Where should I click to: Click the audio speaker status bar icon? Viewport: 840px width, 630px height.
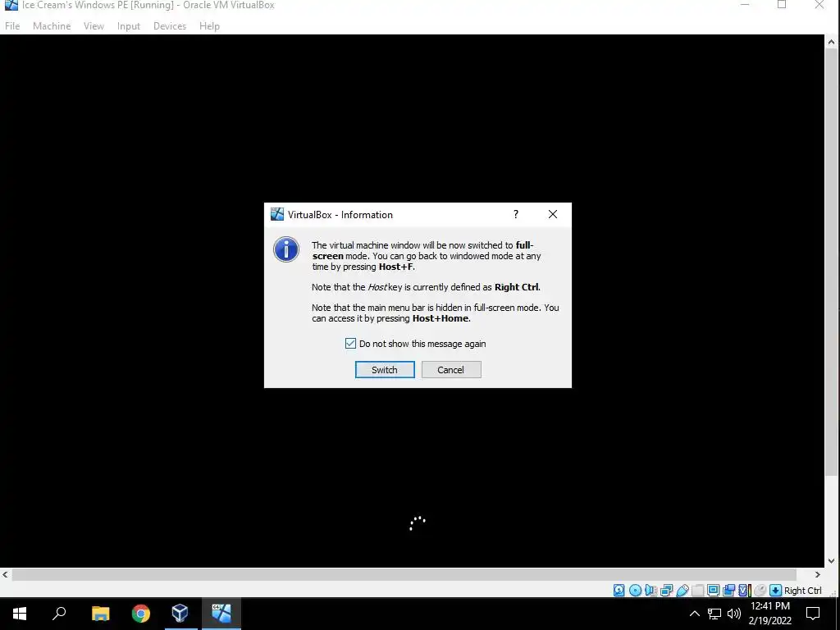pos(651,591)
